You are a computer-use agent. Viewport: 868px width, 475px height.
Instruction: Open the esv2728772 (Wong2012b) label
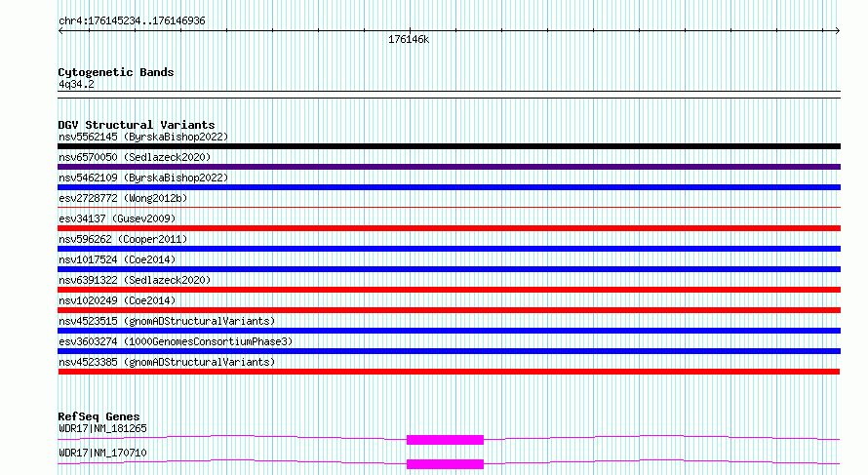pos(123,198)
